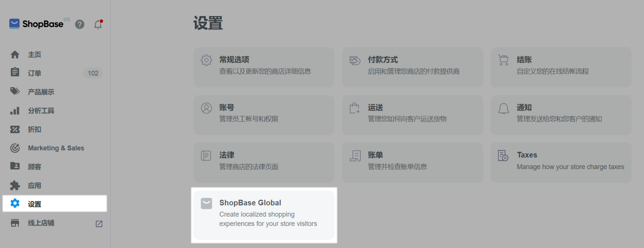Screen dimensions: 644x248
Task: Open the 通知 settings title
Action: 524,107
